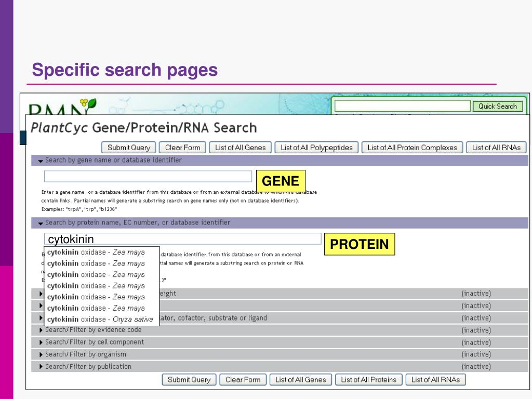This screenshot has height=399, width=532.
Task: Open List of All Polypeptides
Action: pyautogui.click(x=316, y=148)
